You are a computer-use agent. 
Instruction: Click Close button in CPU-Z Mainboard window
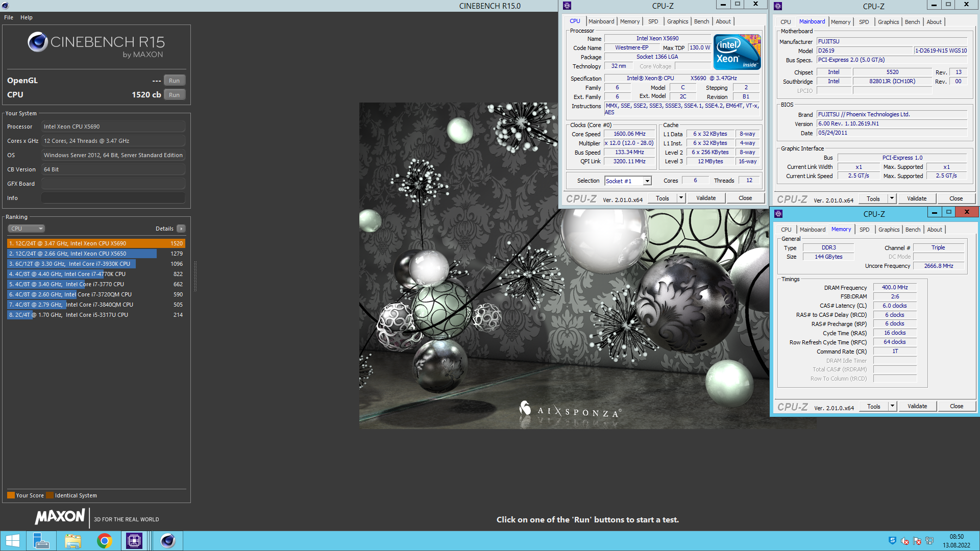click(956, 198)
